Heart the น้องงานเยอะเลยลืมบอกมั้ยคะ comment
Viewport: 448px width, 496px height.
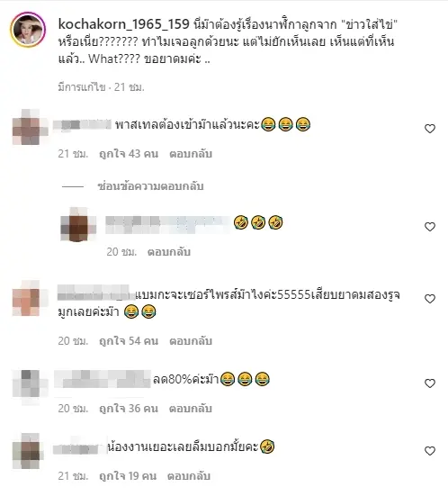(x=430, y=451)
